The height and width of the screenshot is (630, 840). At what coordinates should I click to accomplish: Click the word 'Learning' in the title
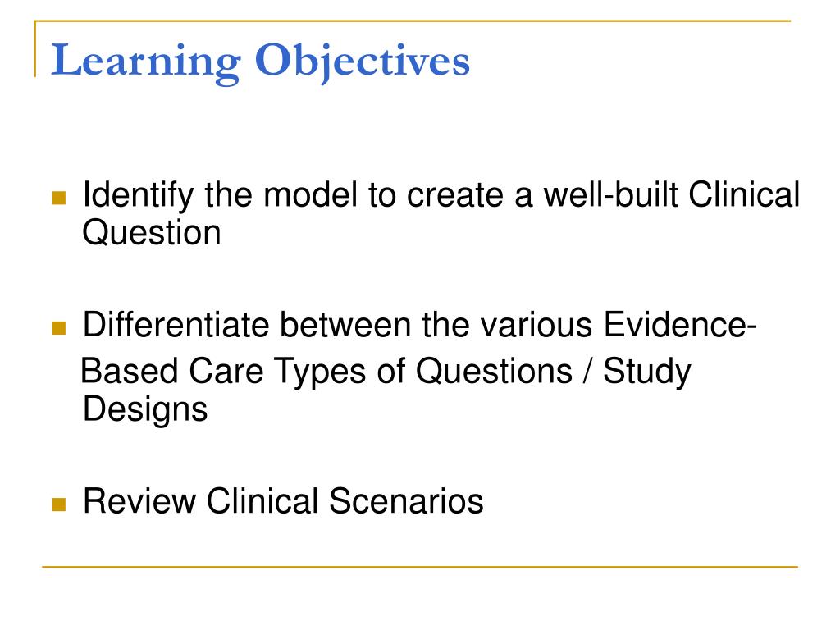pyautogui.click(x=146, y=62)
